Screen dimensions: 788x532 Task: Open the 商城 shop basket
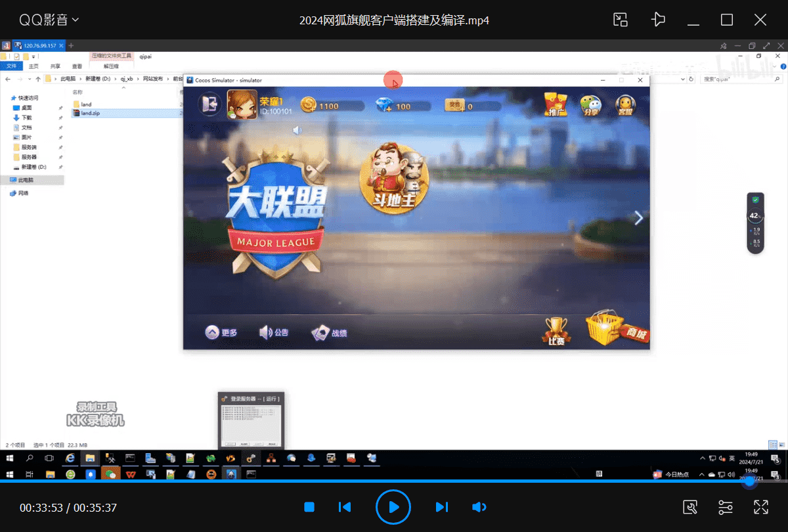pyautogui.click(x=616, y=328)
